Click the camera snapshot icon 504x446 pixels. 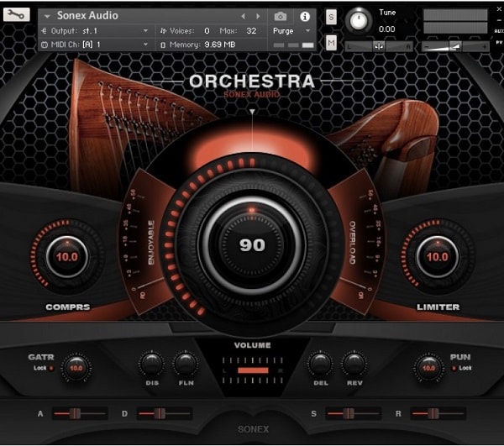(281, 17)
